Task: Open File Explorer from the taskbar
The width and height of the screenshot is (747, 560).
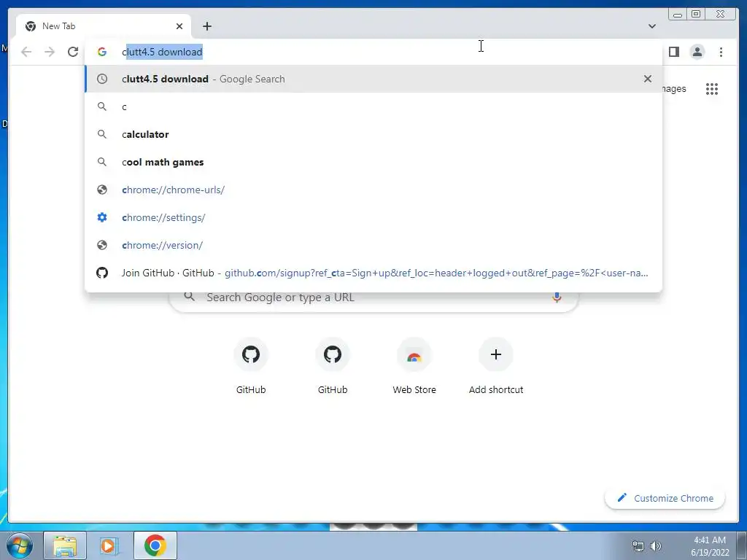Action: pos(65,545)
